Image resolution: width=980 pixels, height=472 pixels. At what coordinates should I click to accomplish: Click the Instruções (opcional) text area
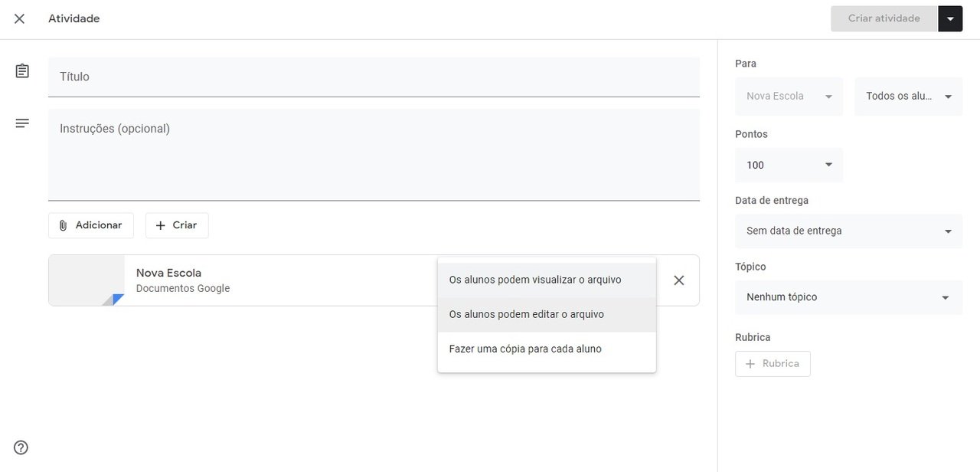pyautogui.click(x=374, y=154)
